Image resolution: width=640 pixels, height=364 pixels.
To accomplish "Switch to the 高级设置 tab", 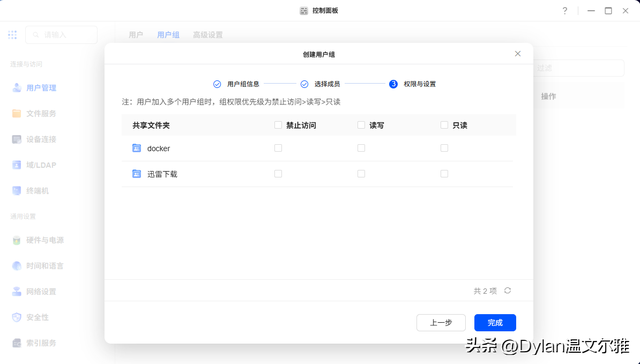I will (x=208, y=35).
